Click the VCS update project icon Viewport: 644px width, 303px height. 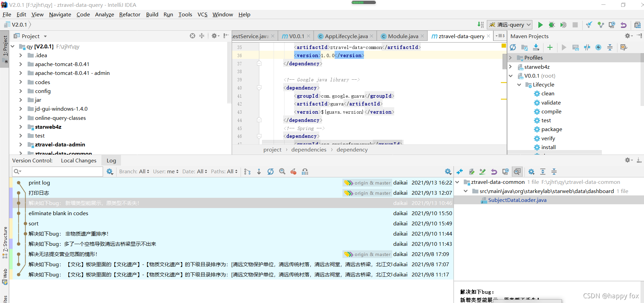(589, 25)
